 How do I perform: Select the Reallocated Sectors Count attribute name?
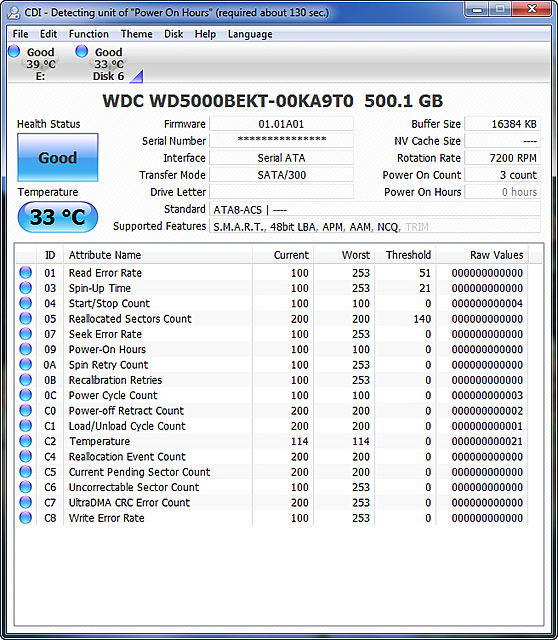tap(130, 319)
